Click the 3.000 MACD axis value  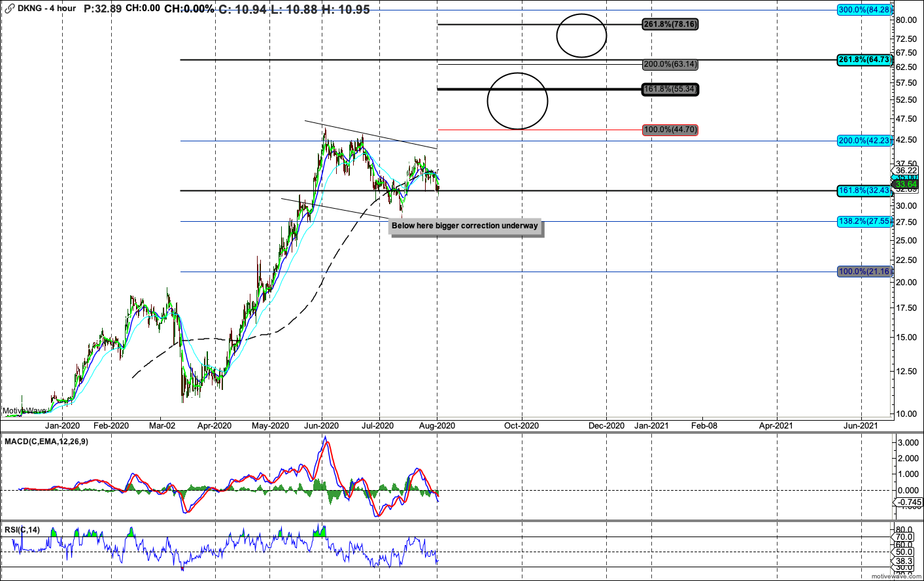pyautogui.click(x=908, y=443)
